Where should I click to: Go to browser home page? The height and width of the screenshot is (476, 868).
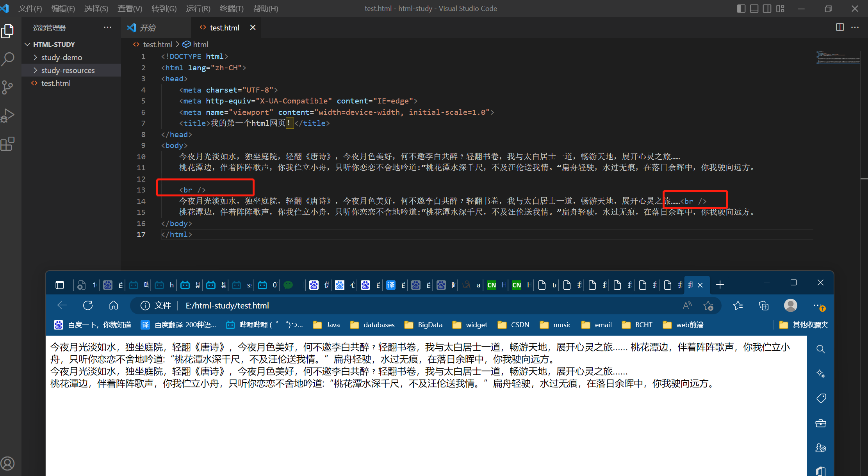[114, 306]
